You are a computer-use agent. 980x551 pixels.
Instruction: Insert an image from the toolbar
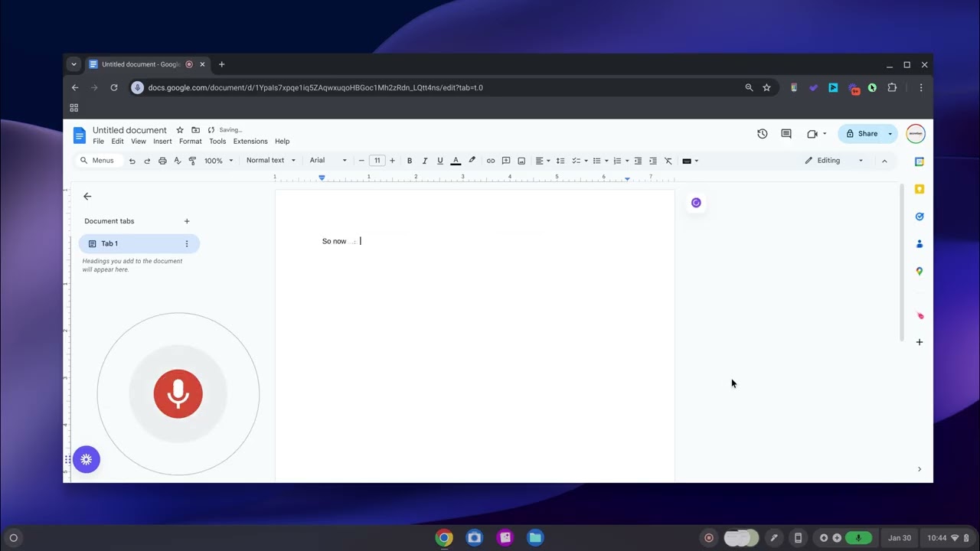coord(521,161)
